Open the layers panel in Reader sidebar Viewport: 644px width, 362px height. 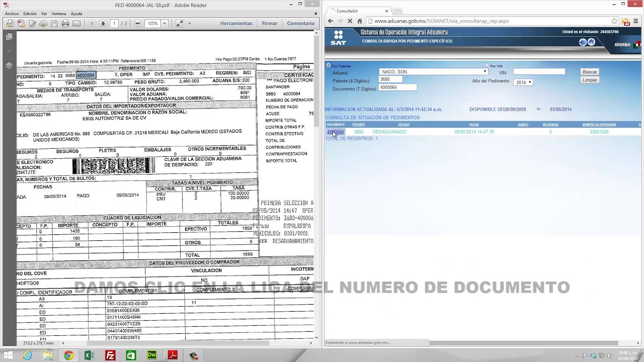coord(9,65)
